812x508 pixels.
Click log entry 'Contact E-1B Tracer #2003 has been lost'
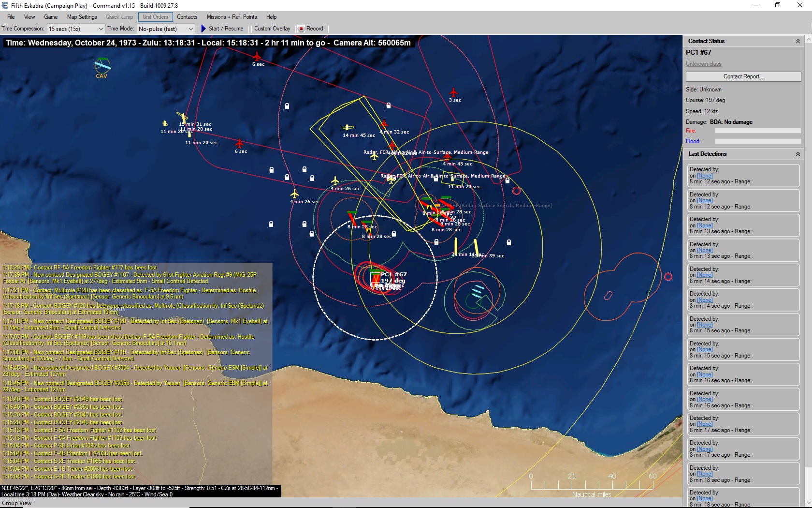pyautogui.click(x=68, y=469)
